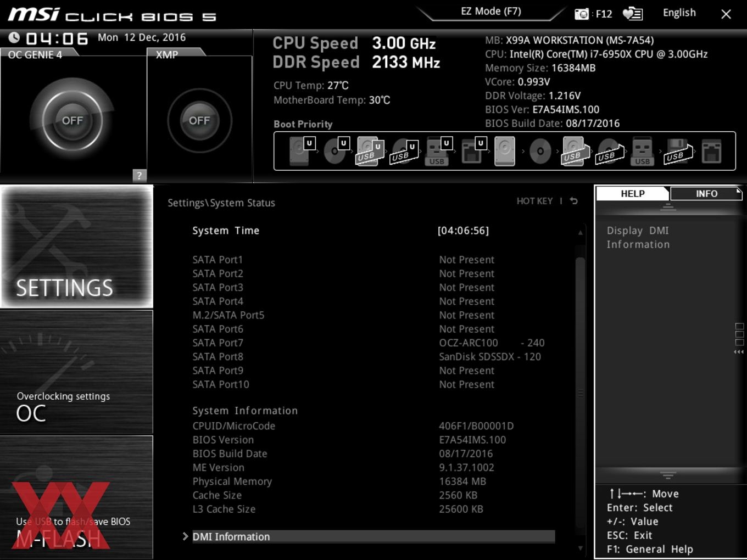Image resolution: width=747 pixels, height=560 pixels.
Task: Click the scroll down arrow of the list
Action: (x=580, y=548)
